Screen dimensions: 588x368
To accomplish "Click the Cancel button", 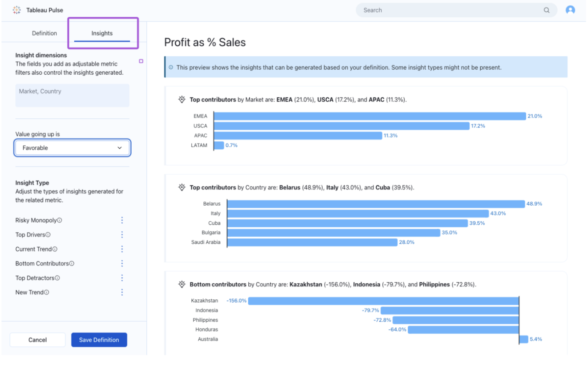I will click(37, 340).
